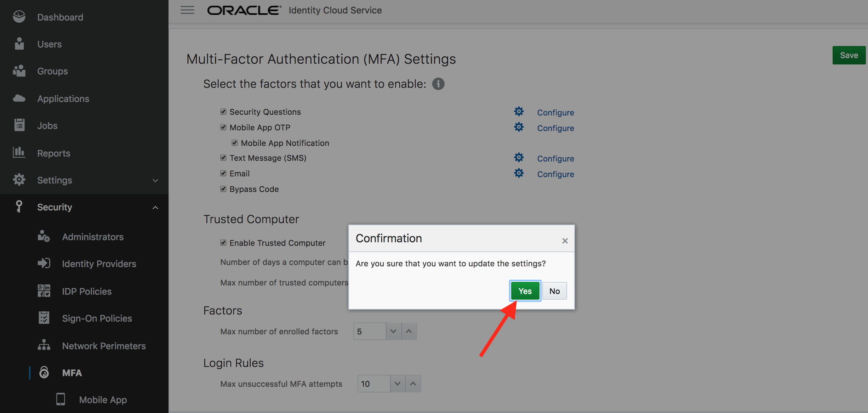868x413 pixels.
Task: Close the Confirmation dialog with X
Action: (565, 241)
